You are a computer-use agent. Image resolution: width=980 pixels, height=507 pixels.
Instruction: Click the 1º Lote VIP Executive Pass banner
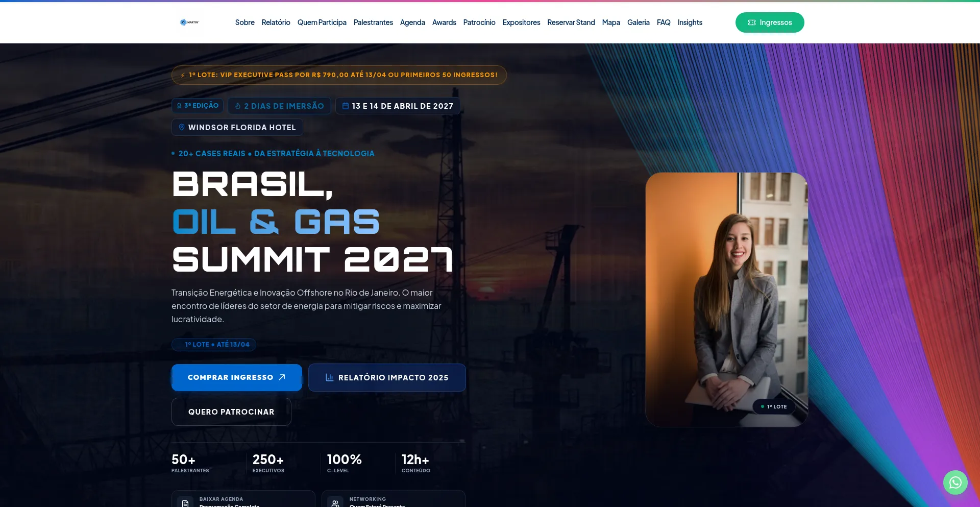click(339, 75)
